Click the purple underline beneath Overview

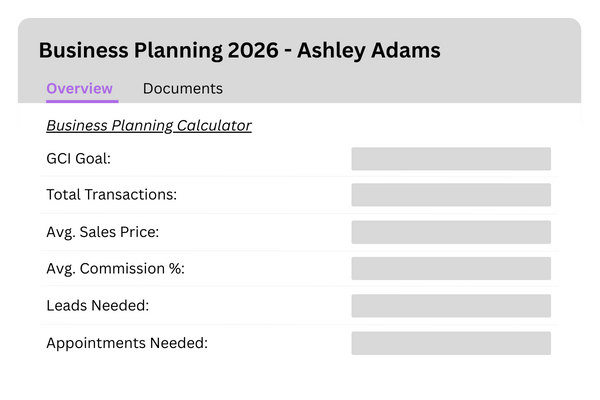(81, 100)
